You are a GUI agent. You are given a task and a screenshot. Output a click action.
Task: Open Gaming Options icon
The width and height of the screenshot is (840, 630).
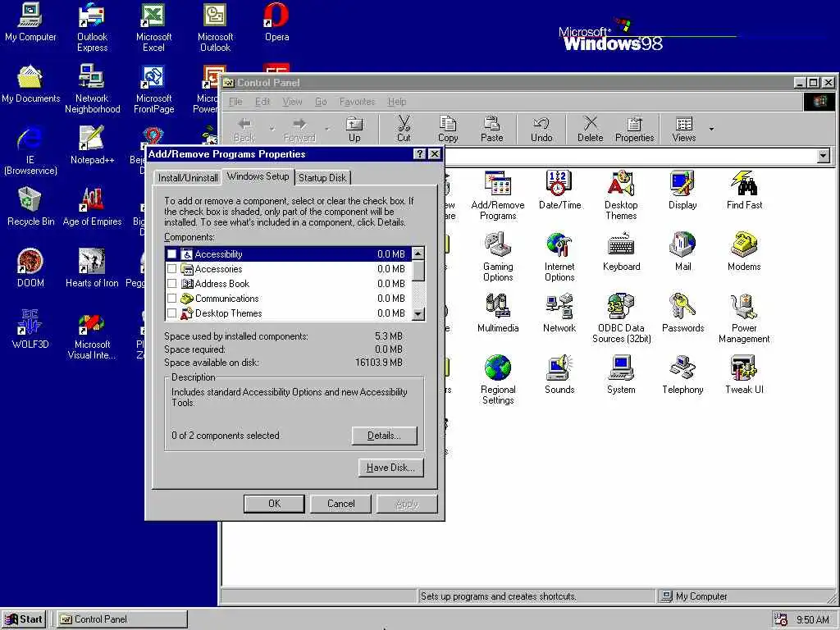coord(498,257)
